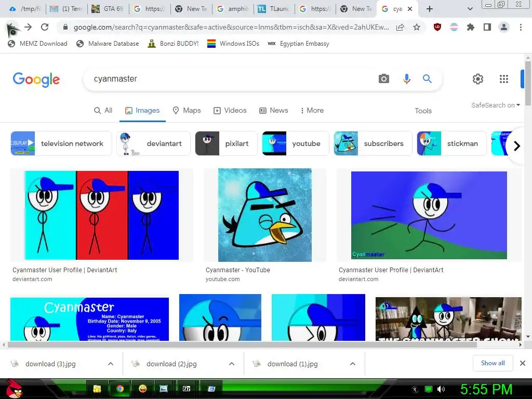This screenshot has width=532, height=399.
Task: Switch to the All results tab
Action: (103, 110)
